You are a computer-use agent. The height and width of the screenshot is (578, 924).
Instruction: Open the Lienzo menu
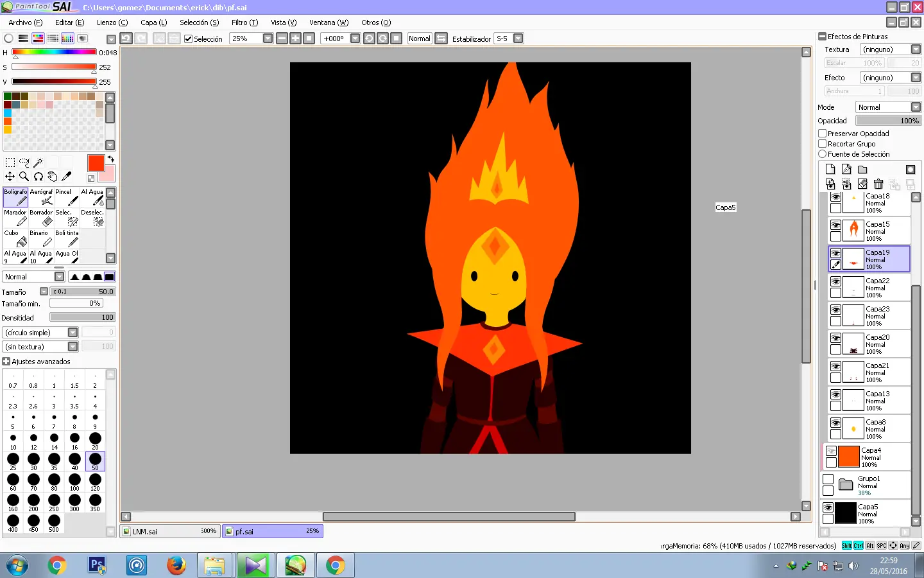coord(112,22)
